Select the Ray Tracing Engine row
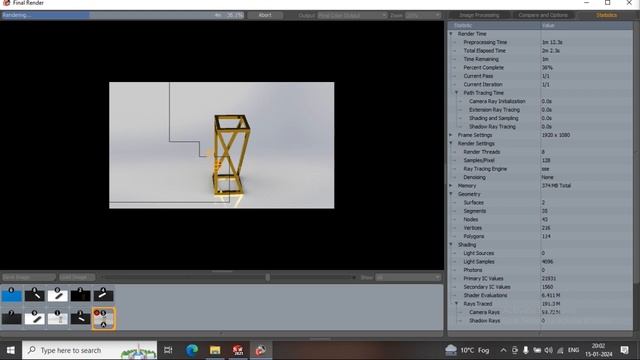Screen dimensions: 640x360 540,169
